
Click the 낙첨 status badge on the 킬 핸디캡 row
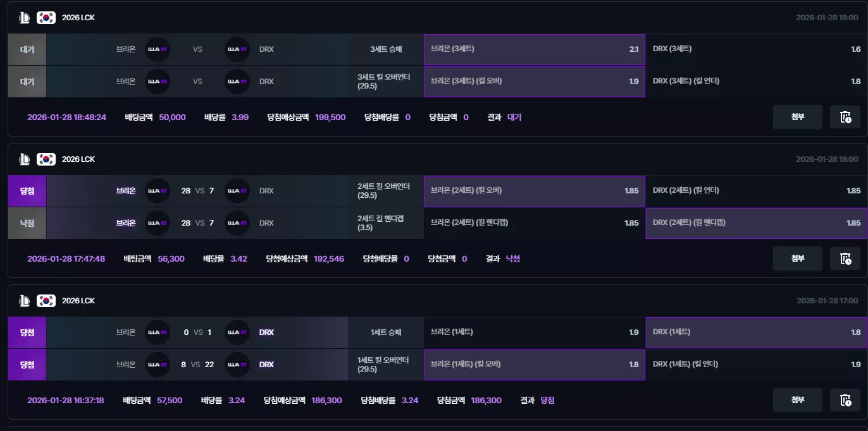pos(27,223)
